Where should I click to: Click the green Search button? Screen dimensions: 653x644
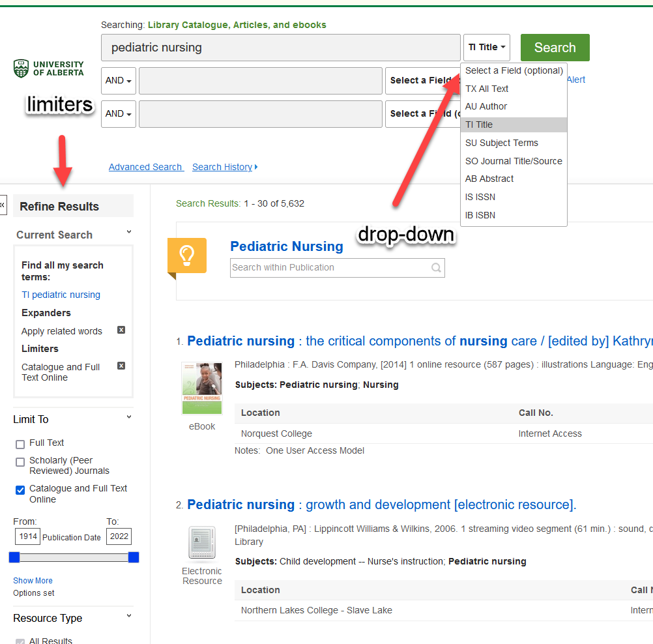pos(555,48)
